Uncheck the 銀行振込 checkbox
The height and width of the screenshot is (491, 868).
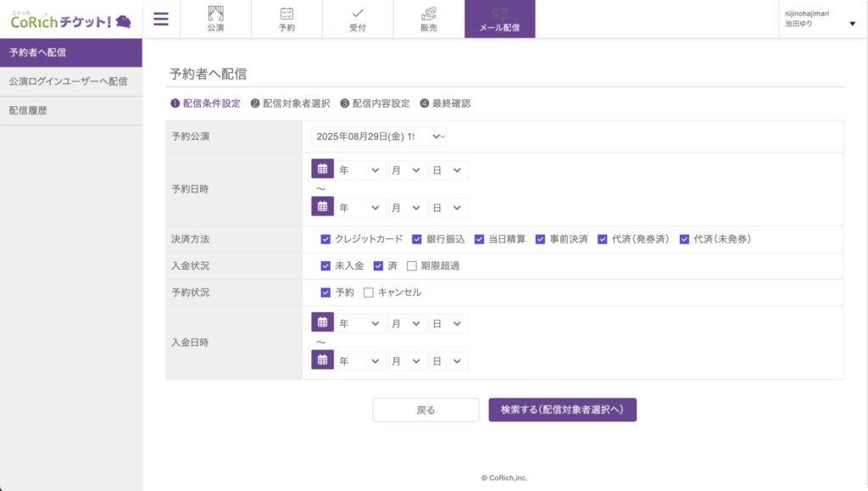coord(417,239)
